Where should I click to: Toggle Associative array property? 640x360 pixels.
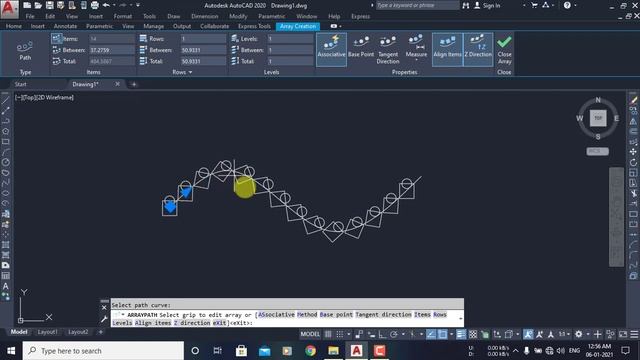331,49
